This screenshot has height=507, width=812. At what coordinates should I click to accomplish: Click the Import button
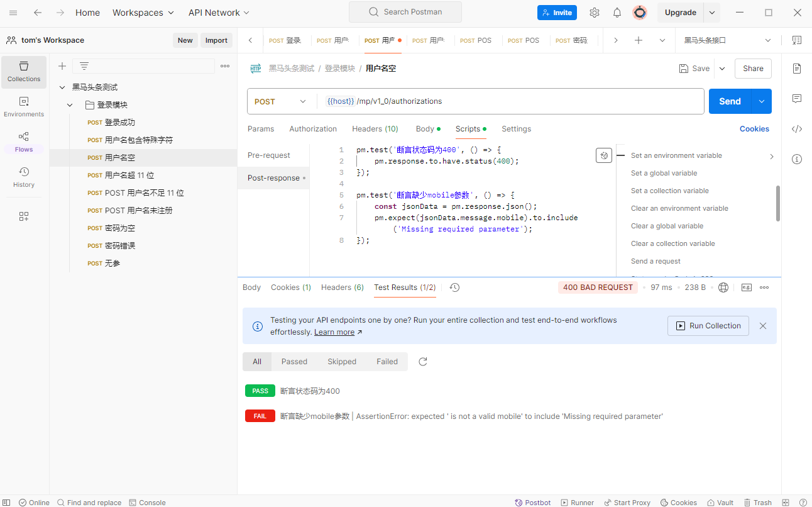(x=216, y=40)
